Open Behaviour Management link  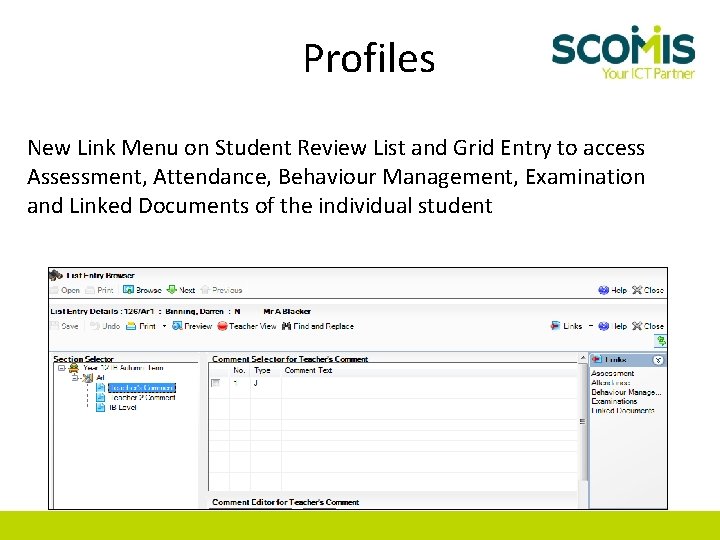[626, 392]
